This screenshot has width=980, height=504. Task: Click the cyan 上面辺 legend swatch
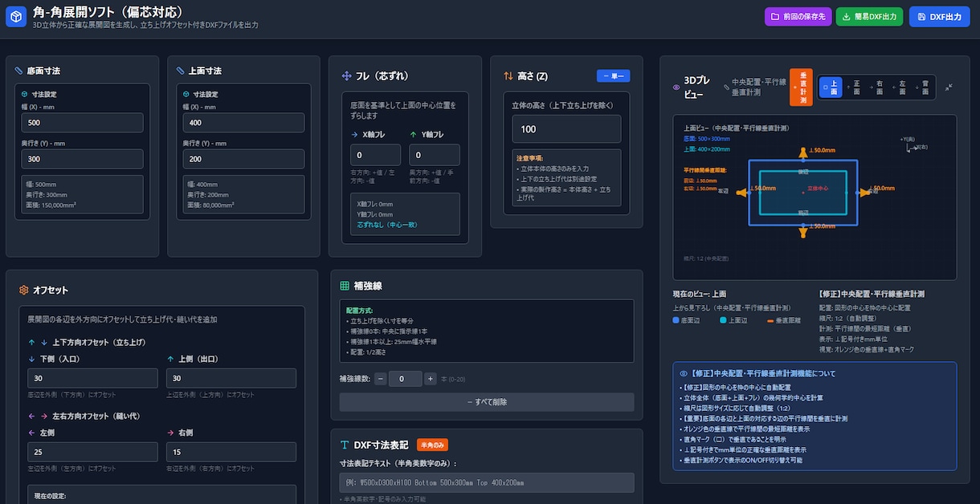pyautogui.click(x=724, y=320)
